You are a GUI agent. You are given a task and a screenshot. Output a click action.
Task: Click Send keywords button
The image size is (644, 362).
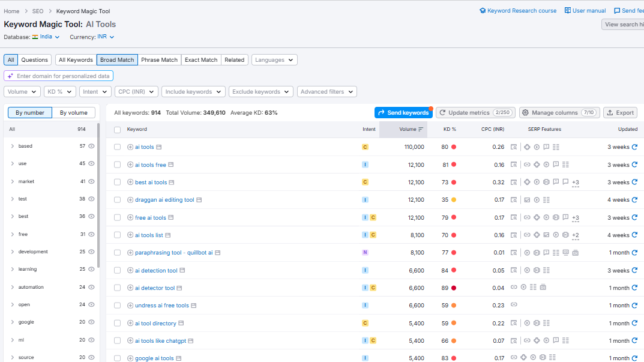[403, 113]
